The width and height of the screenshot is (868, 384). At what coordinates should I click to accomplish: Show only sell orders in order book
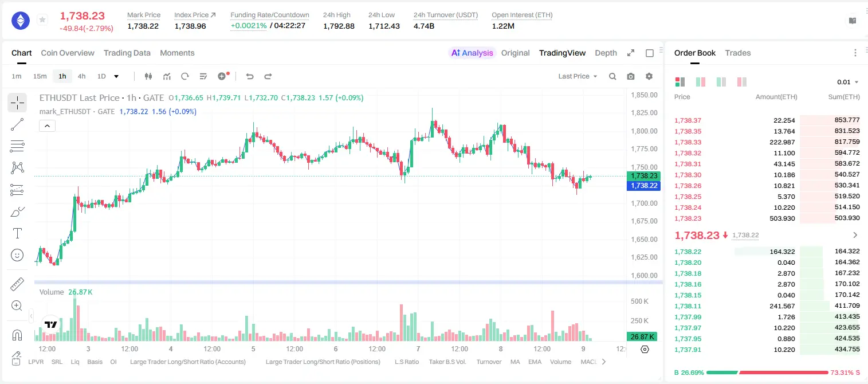coord(742,82)
